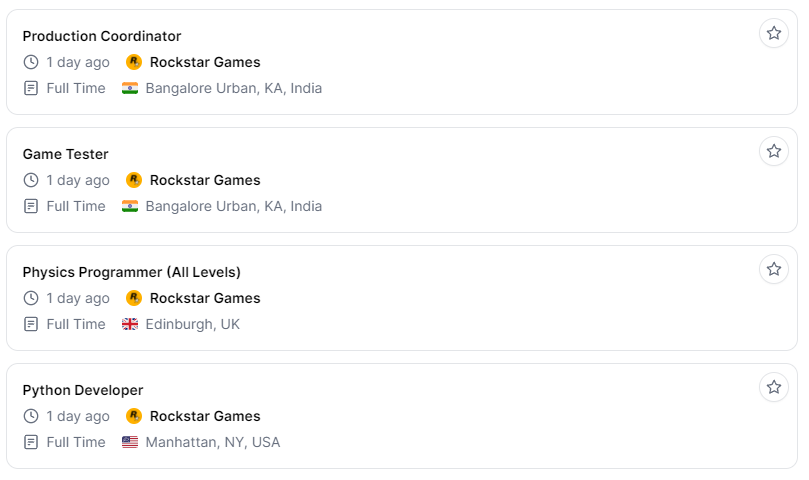The width and height of the screenshot is (809, 480).
Task: Open the Python Developer job title
Action: [x=83, y=390]
